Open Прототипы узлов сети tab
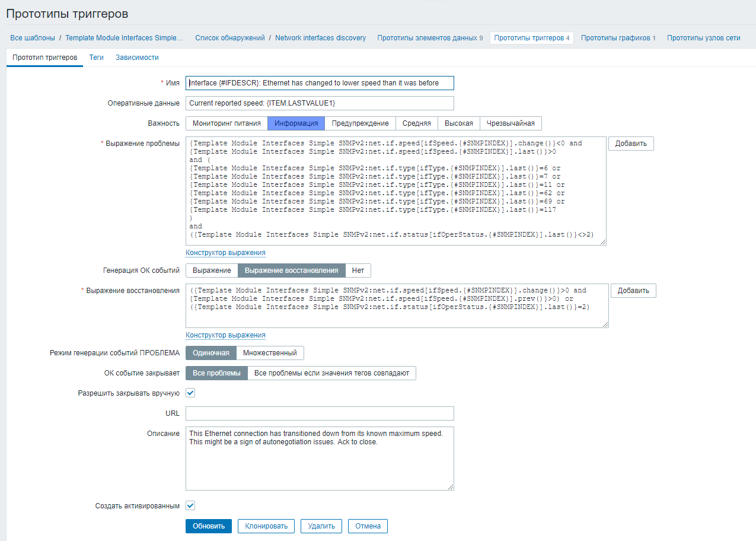 point(703,38)
